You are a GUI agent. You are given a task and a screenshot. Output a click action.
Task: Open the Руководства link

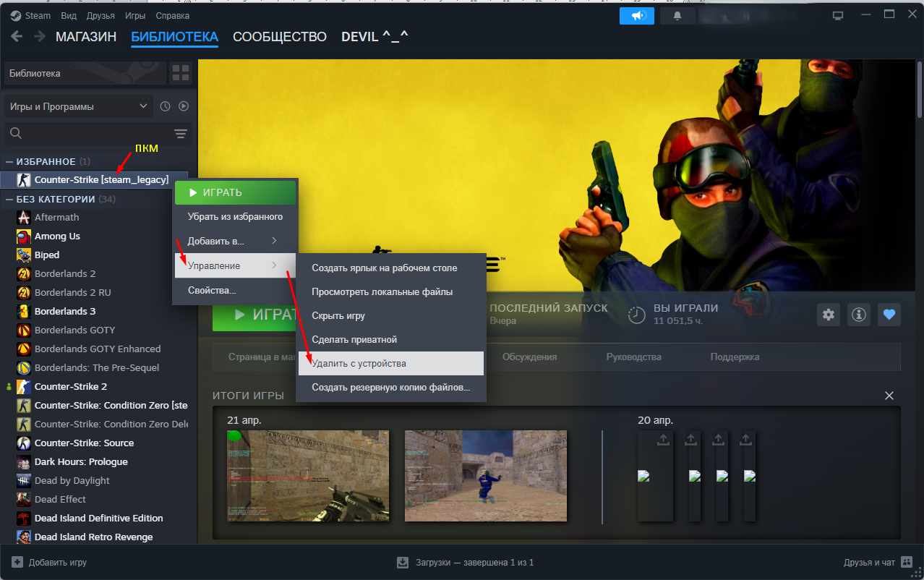(633, 357)
